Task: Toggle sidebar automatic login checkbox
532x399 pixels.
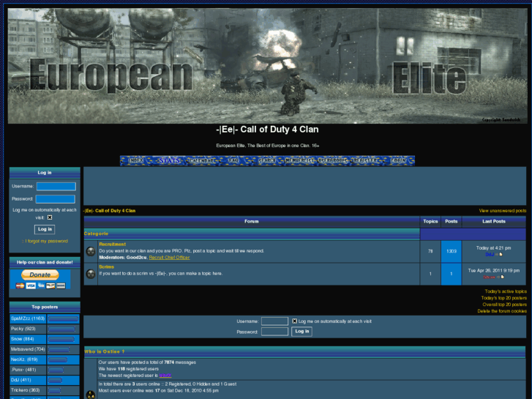Action: pyautogui.click(x=50, y=217)
